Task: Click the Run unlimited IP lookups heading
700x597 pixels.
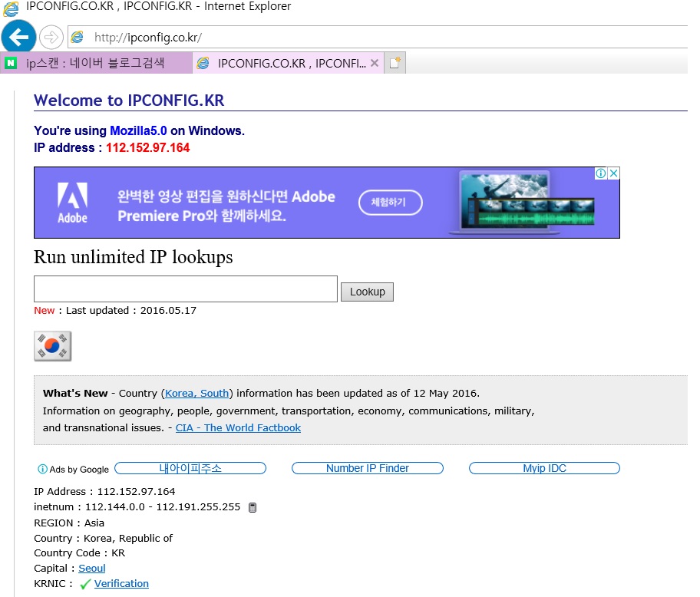Action: [133, 258]
